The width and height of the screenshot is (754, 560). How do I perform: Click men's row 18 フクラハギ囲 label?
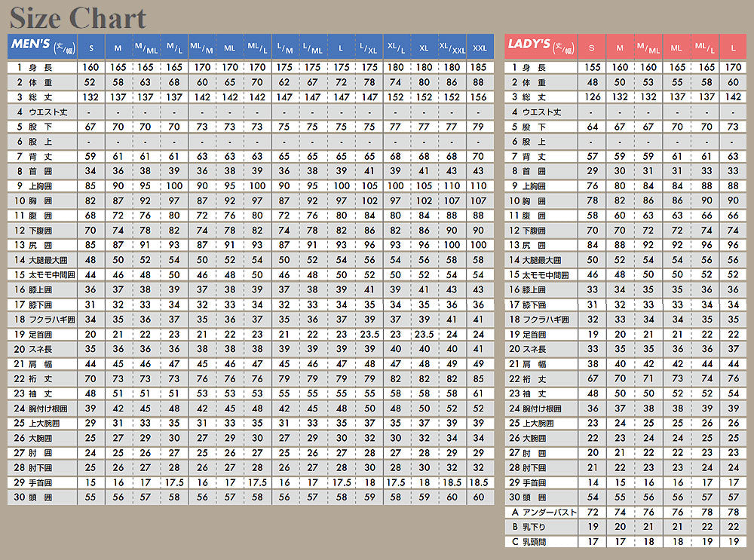pyautogui.click(x=44, y=320)
